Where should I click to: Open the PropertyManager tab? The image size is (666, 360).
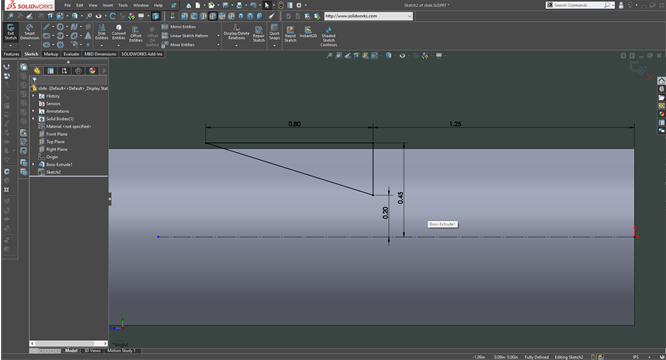point(51,70)
